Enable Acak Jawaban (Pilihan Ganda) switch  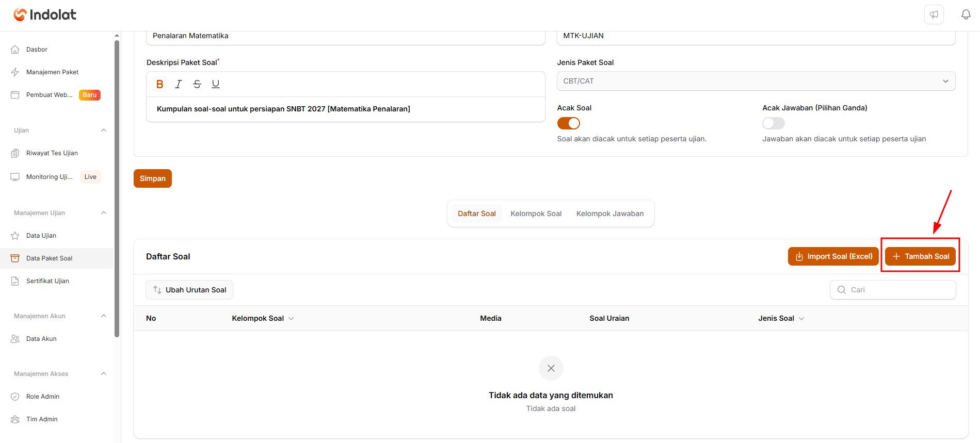[774, 123]
